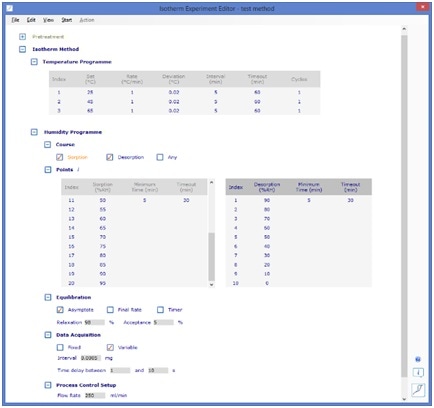Open the Start menu item
The height and width of the screenshot is (408, 434).
(x=67, y=20)
